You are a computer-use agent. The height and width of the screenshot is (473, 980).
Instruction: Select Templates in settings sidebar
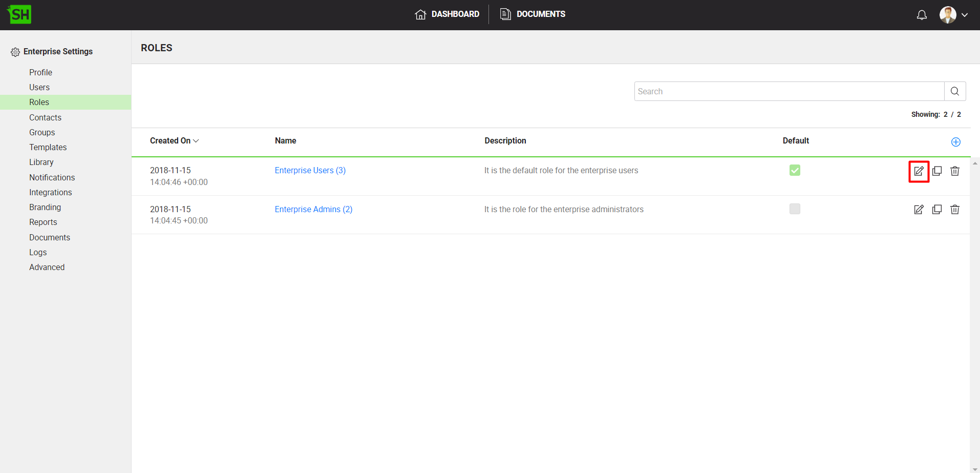(x=48, y=148)
